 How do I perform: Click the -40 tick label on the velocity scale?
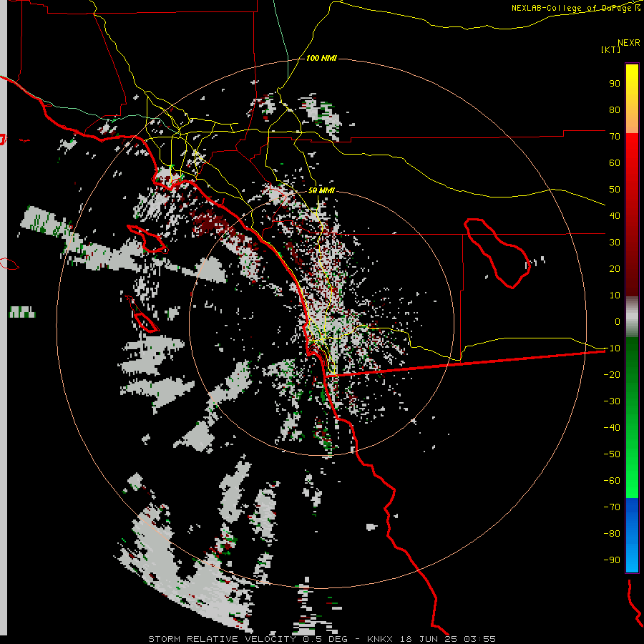click(612, 428)
